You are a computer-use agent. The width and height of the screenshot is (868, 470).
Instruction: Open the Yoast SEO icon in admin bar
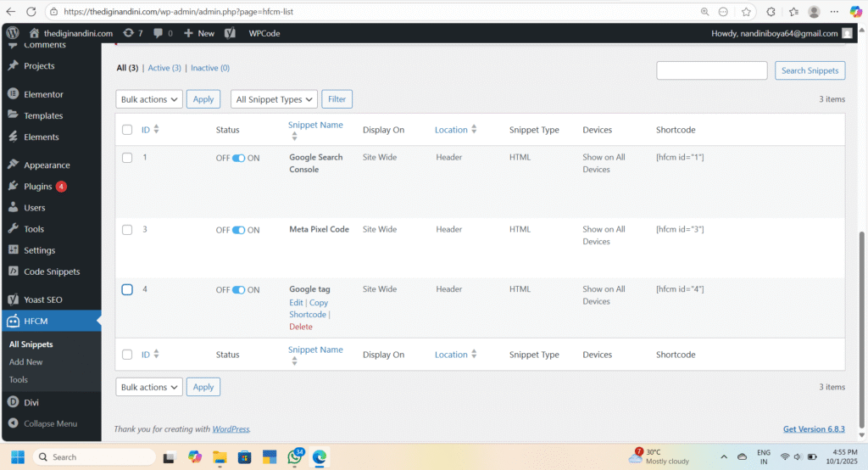(x=230, y=33)
